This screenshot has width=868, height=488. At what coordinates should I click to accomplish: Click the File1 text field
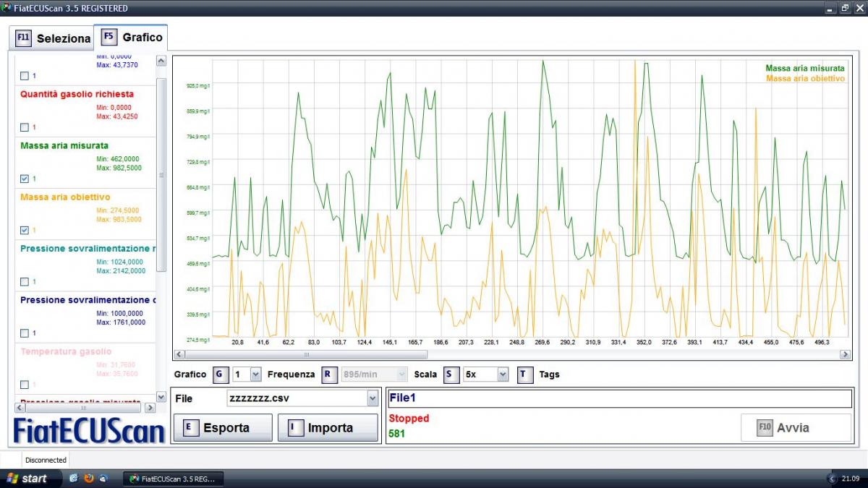619,398
